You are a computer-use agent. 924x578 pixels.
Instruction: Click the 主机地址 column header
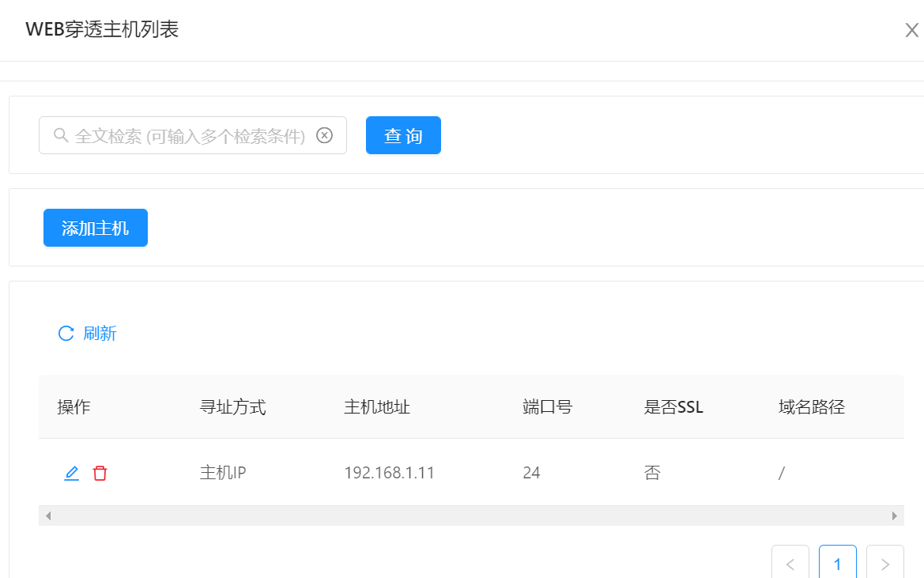(x=377, y=407)
